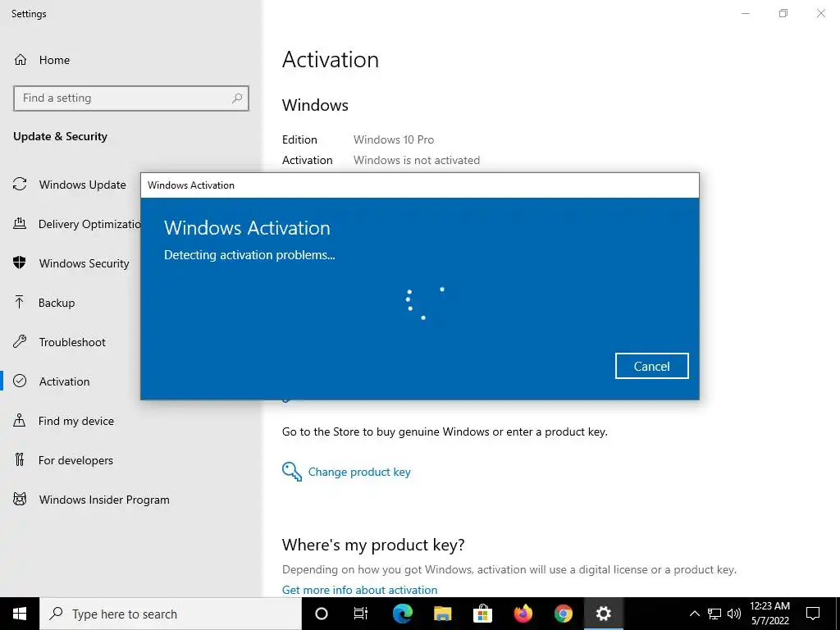Select Activation in the sidebar
840x630 pixels.
click(64, 381)
